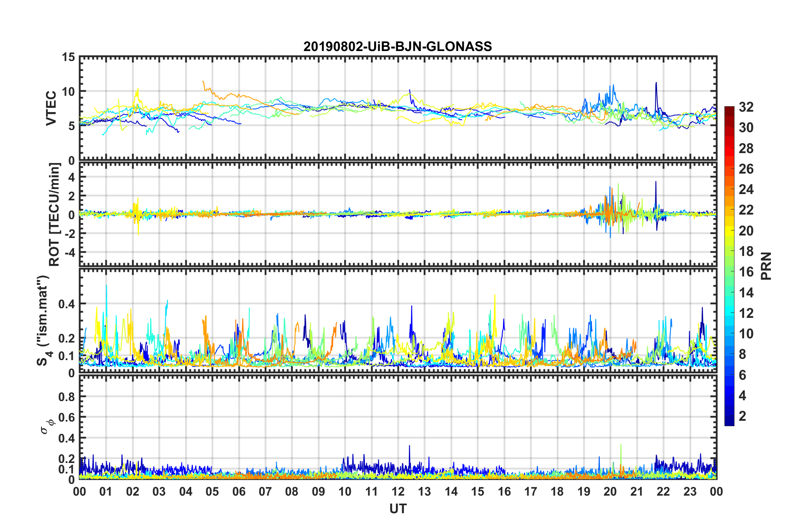
Task: Click the colorbar tick label 14
Action: click(746, 293)
